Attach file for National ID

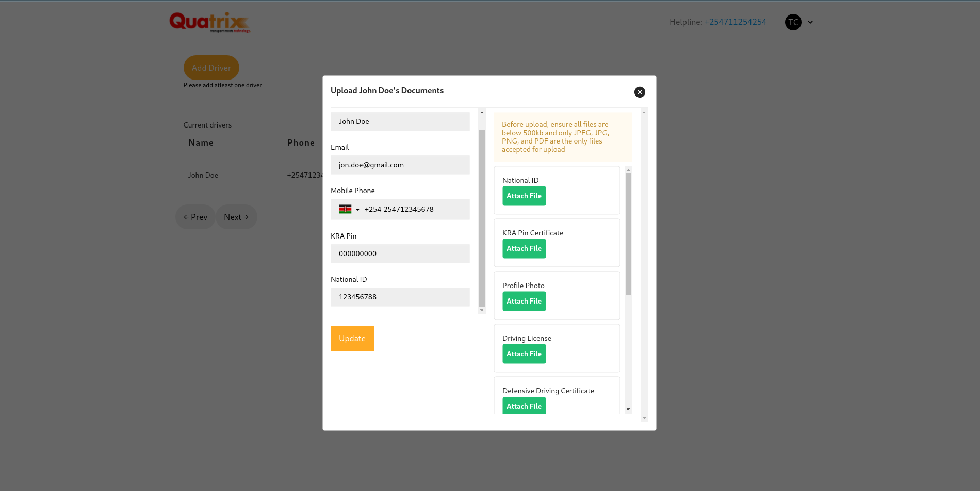click(524, 196)
